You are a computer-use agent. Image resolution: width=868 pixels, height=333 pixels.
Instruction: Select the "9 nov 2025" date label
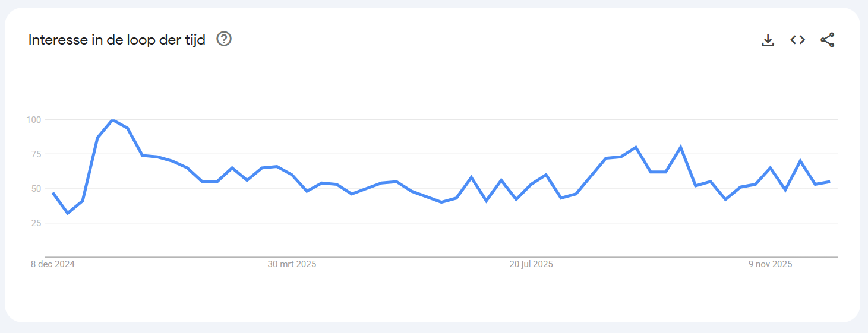click(x=770, y=264)
